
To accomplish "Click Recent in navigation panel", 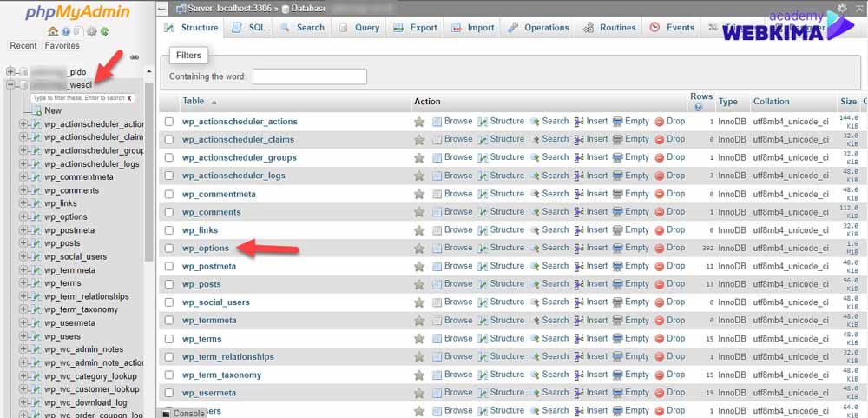I will [x=23, y=46].
